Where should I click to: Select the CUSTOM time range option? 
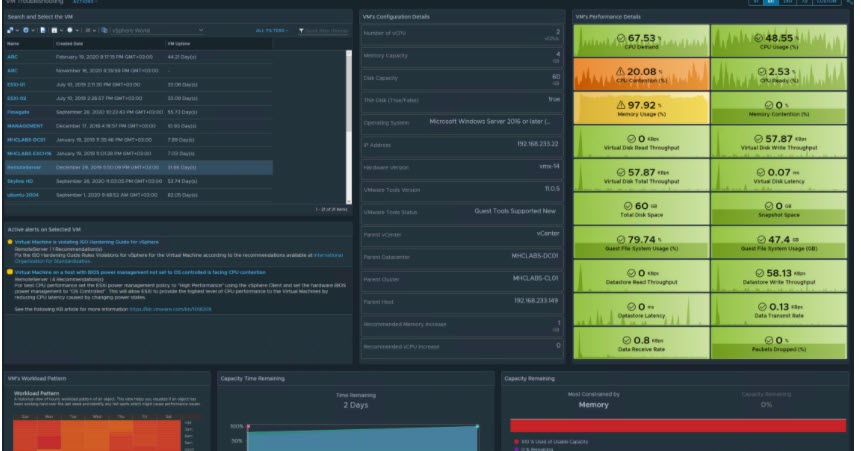824,3
